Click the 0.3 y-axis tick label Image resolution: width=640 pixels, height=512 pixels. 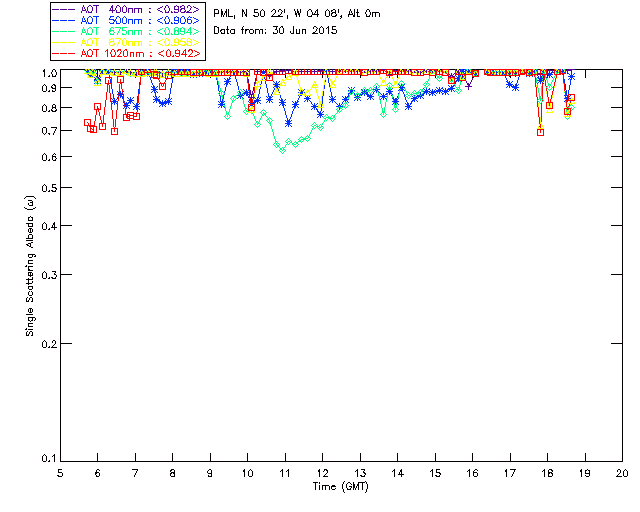49,275
